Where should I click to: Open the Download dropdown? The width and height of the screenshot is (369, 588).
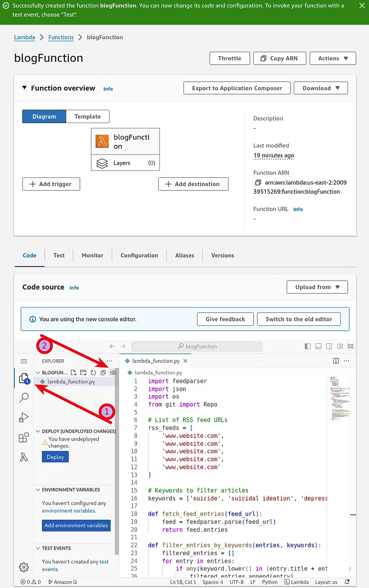point(321,88)
